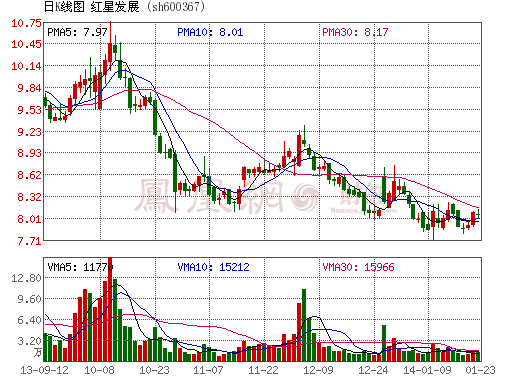
Task: Click the PMA5: 7.97 label
Action: (77, 32)
